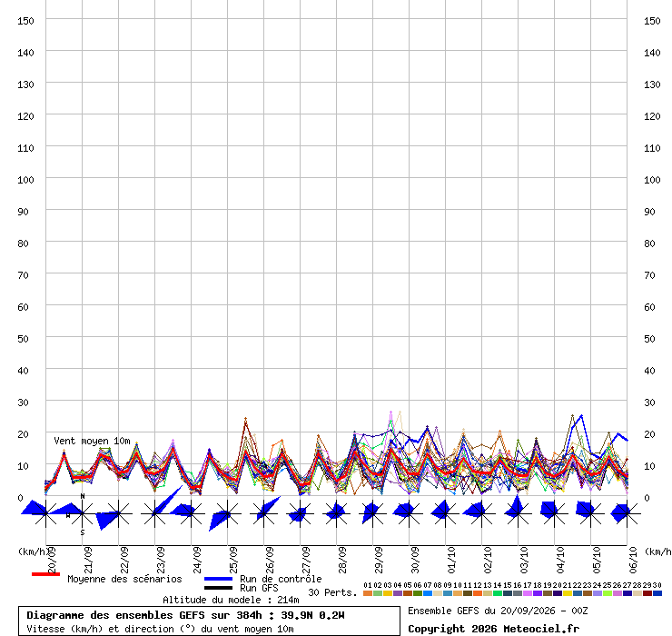Click the wind direction rose above 23/09
The height and width of the screenshot is (636, 672).
154,513
